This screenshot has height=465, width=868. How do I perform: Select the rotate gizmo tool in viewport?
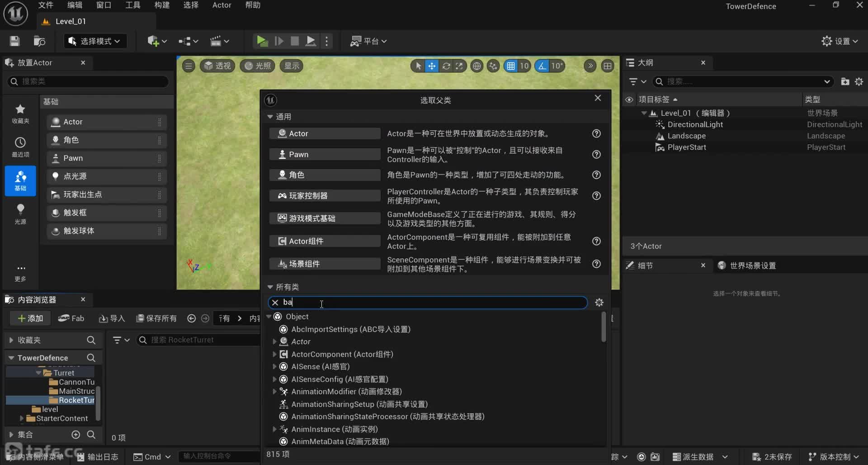(446, 66)
